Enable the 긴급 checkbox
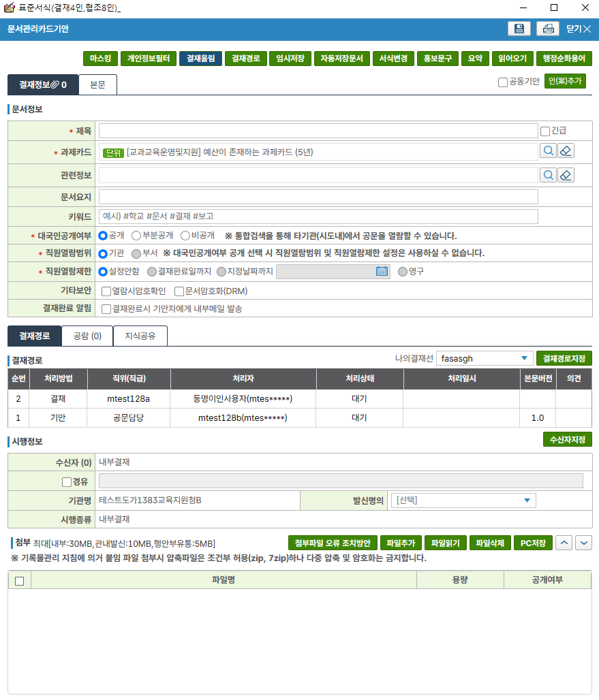The width and height of the screenshot is (599, 700). tap(544, 131)
